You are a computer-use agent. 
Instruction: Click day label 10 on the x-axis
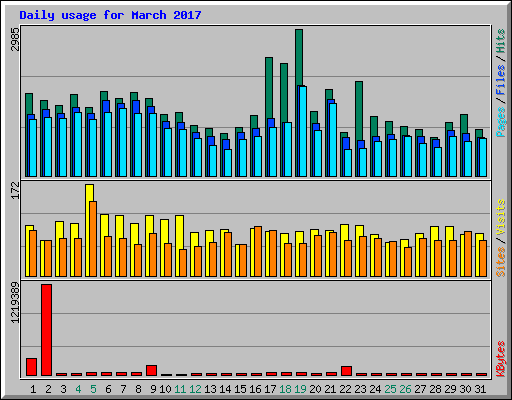point(165,389)
